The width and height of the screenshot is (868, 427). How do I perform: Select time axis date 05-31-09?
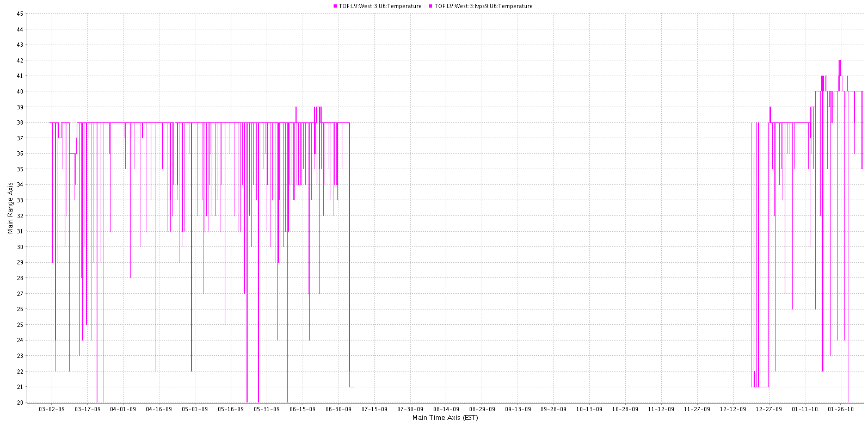coord(267,410)
